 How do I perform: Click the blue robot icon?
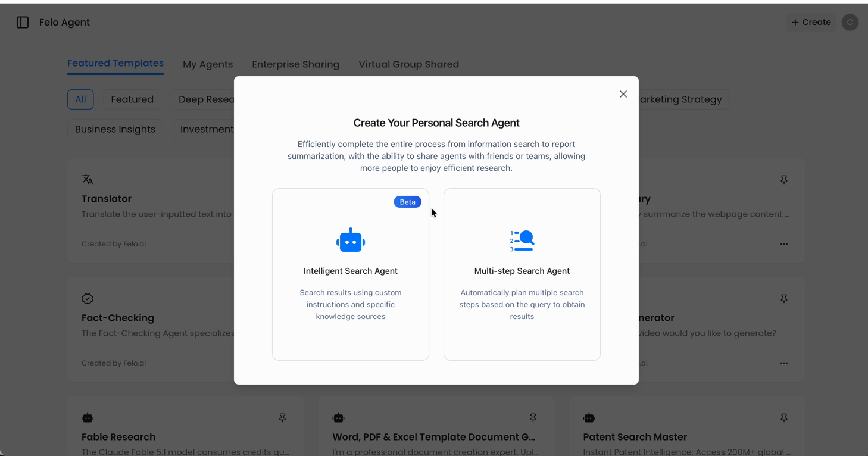tap(351, 240)
